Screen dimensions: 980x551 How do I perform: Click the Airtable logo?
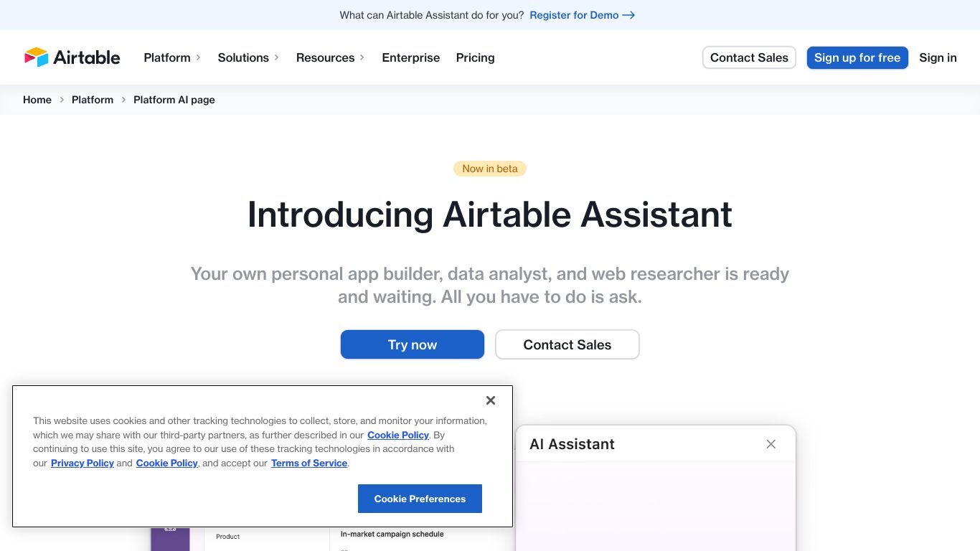coord(72,57)
